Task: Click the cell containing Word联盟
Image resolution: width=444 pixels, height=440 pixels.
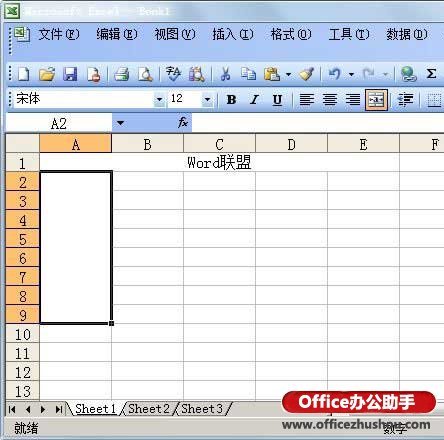Action: click(219, 163)
